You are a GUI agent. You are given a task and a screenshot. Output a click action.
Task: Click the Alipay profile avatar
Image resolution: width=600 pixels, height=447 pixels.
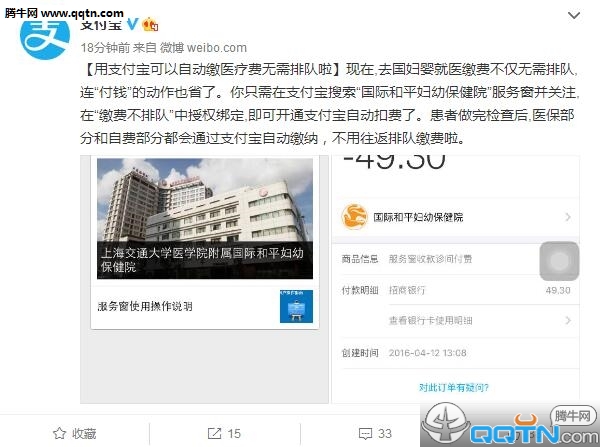45,38
